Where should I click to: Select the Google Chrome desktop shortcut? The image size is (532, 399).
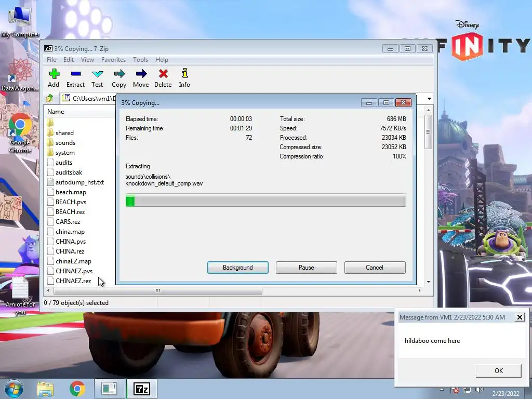pyautogui.click(x=20, y=134)
